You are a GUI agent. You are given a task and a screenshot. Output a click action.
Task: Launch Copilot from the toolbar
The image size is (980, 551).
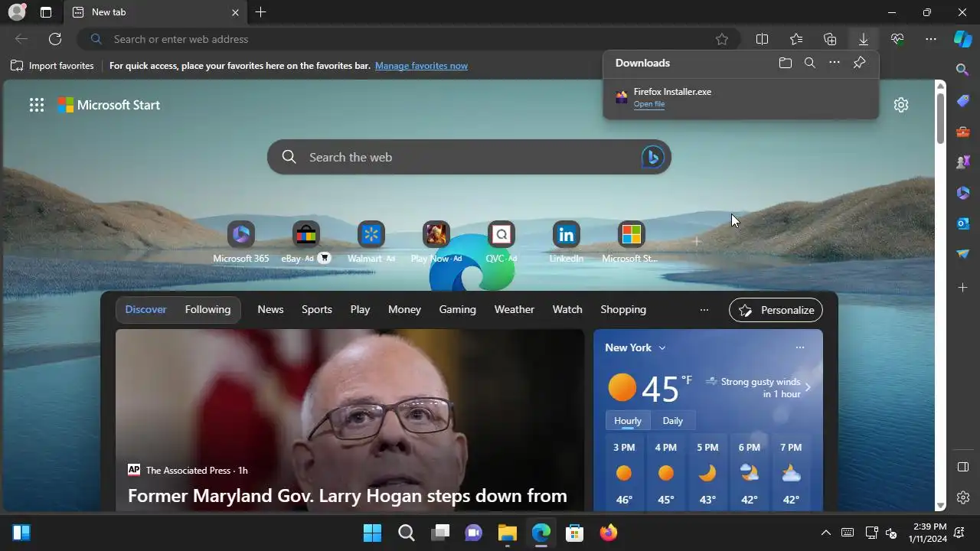[x=963, y=39]
